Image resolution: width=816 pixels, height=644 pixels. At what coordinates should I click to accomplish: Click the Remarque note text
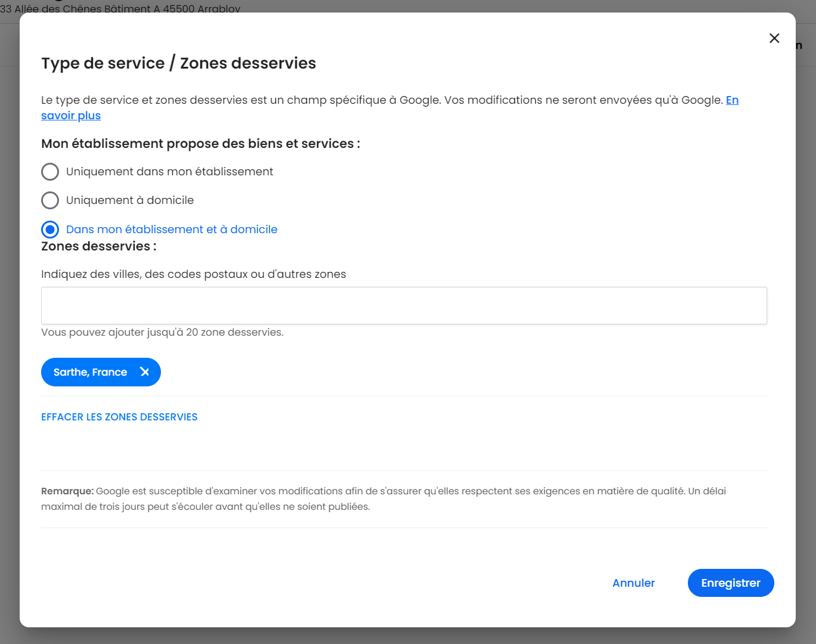pyautogui.click(x=383, y=499)
